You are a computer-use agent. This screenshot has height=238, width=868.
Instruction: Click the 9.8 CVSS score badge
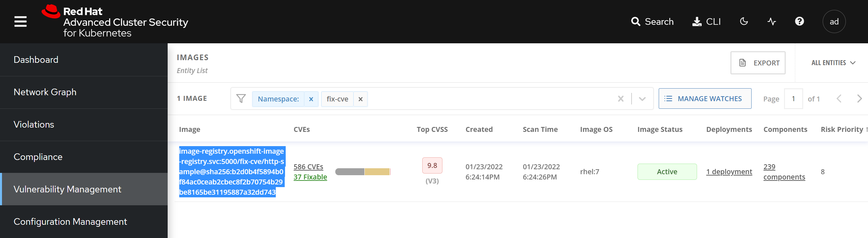coord(432,166)
